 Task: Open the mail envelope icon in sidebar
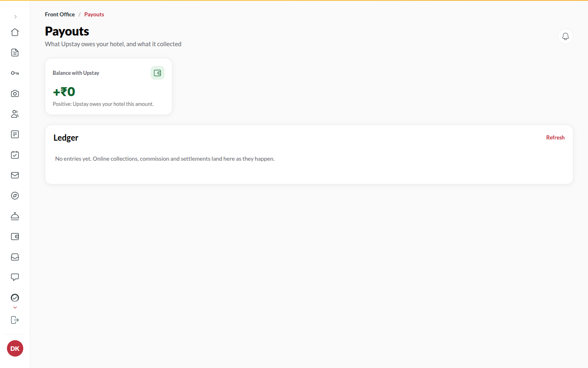15,175
